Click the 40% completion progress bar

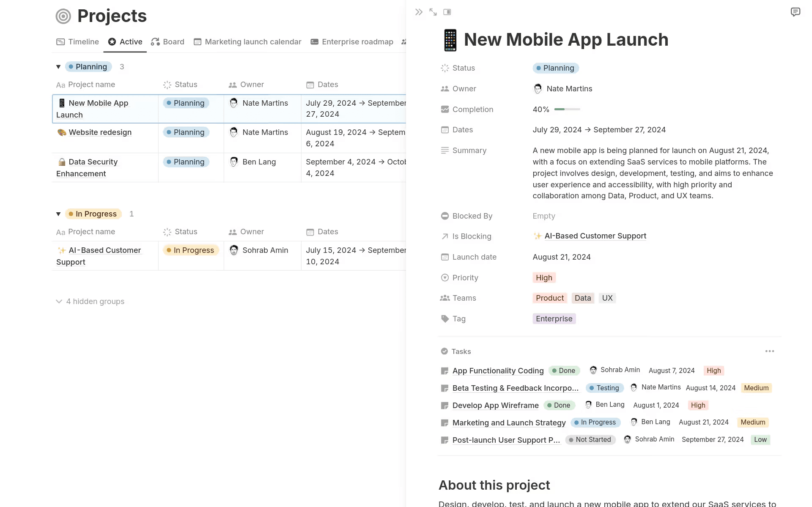(567, 109)
